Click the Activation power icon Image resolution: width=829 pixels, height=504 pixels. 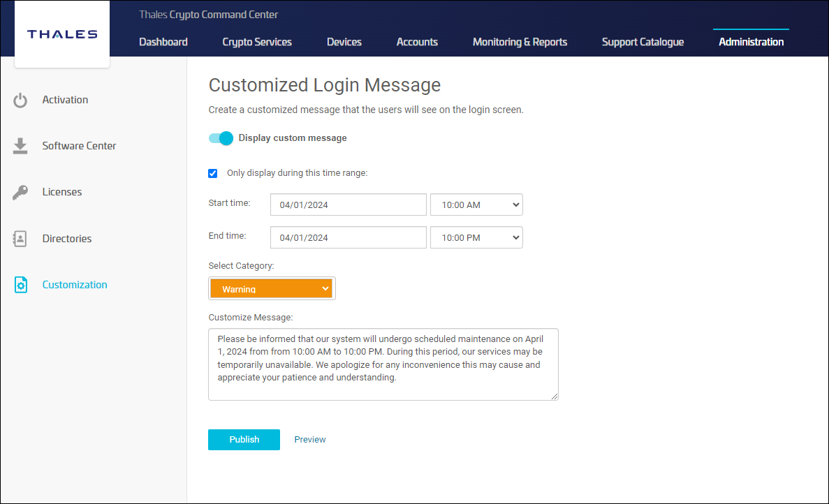(x=20, y=100)
